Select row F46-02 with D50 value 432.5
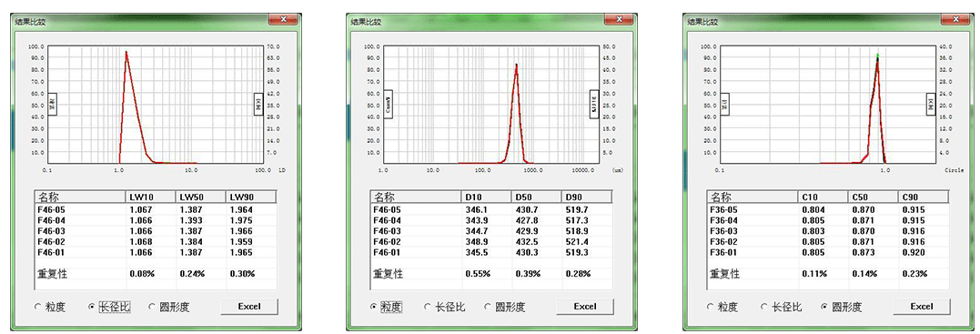Viewport: 980px width, 334px height. click(x=491, y=242)
